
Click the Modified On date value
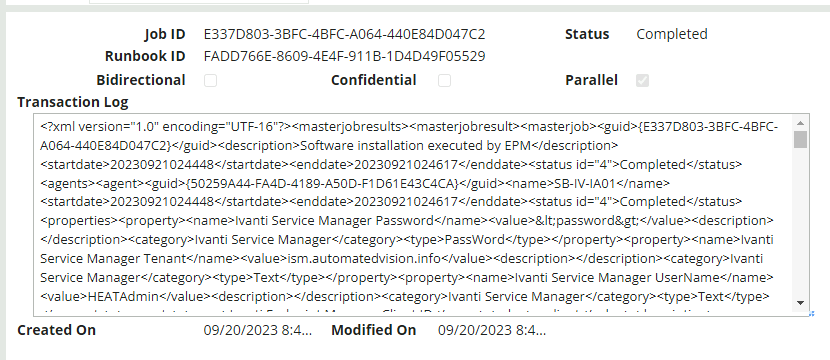[x=492, y=330]
